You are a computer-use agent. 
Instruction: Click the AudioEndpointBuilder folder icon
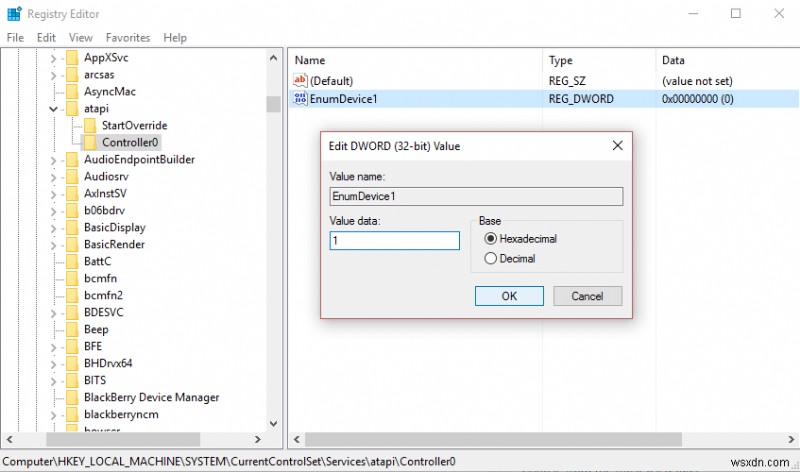point(72,159)
